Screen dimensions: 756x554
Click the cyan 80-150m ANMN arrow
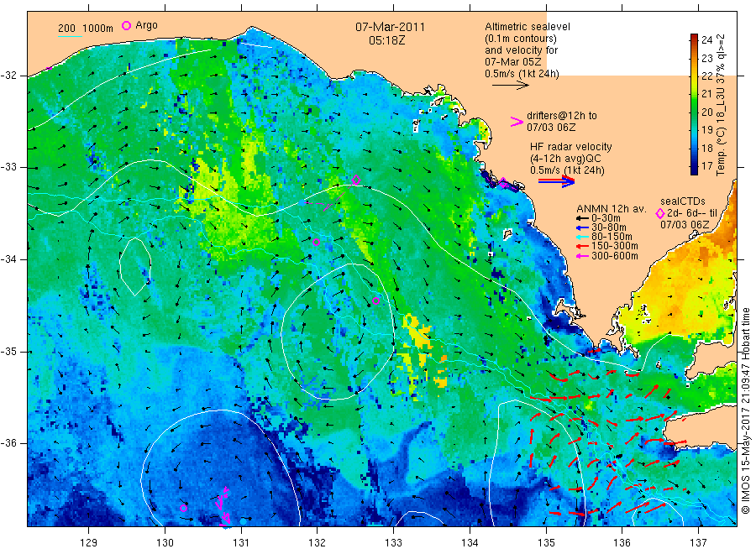[582, 237]
